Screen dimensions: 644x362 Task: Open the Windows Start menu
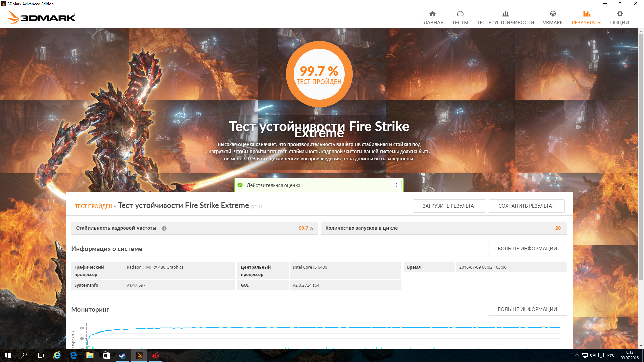tap(8, 355)
